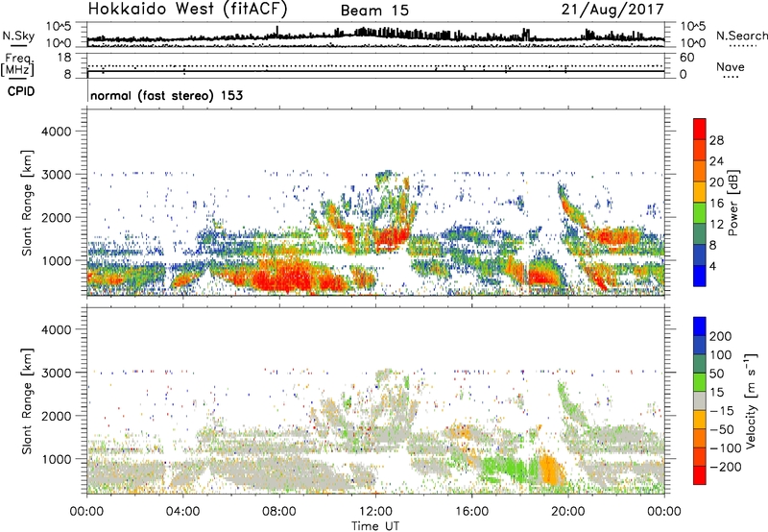Click the Power scale value '4'
Screen dimensions: 768x532
point(712,266)
